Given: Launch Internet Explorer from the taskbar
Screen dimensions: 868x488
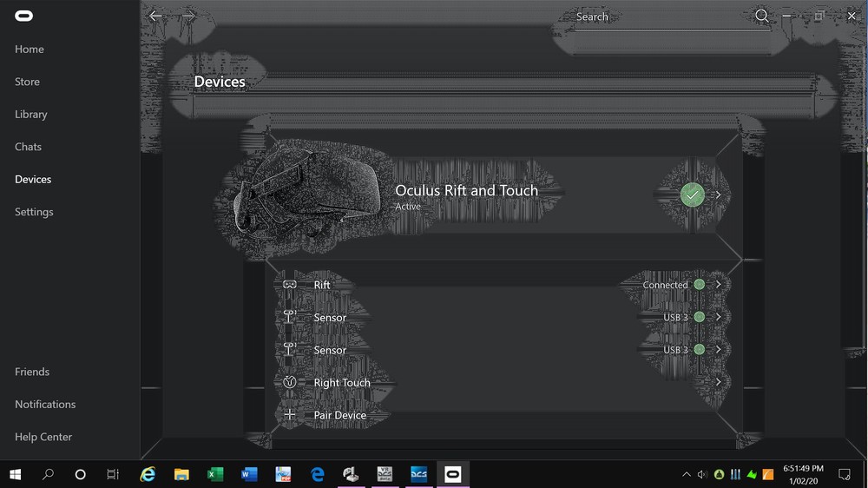Looking at the screenshot, I should pos(148,474).
